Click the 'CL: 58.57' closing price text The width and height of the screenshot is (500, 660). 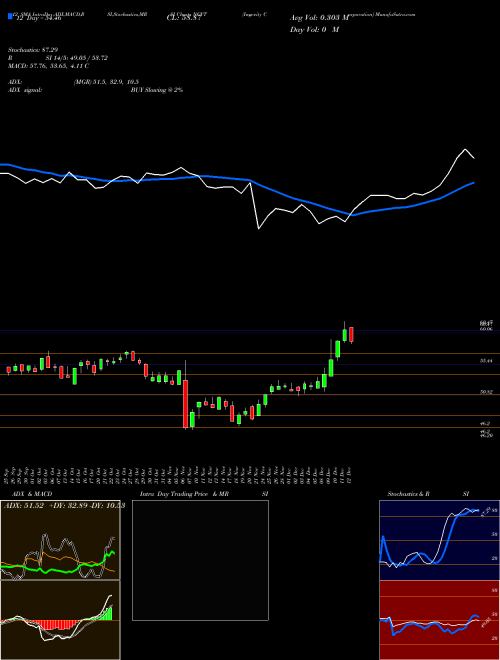click(182, 19)
